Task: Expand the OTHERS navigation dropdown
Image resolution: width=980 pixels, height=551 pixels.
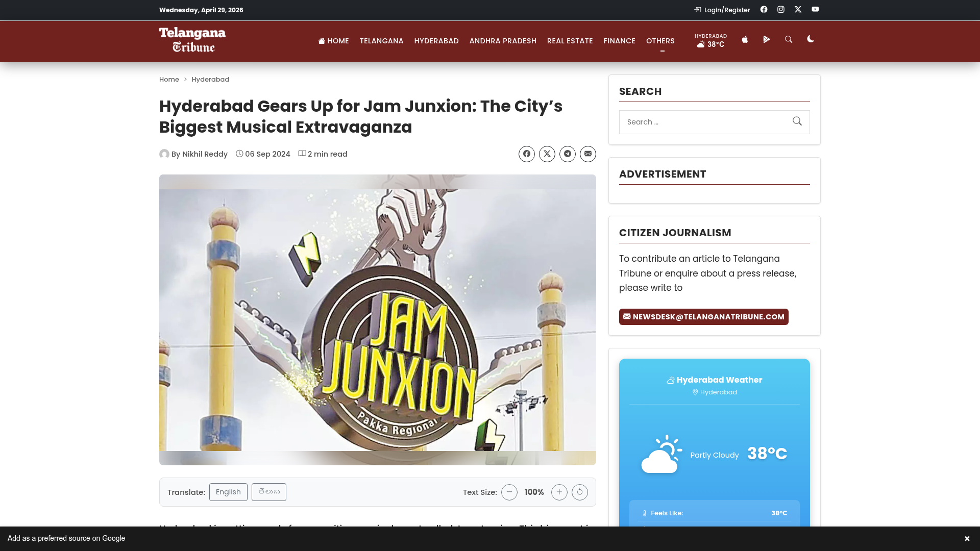Action: [x=660, y=41]
